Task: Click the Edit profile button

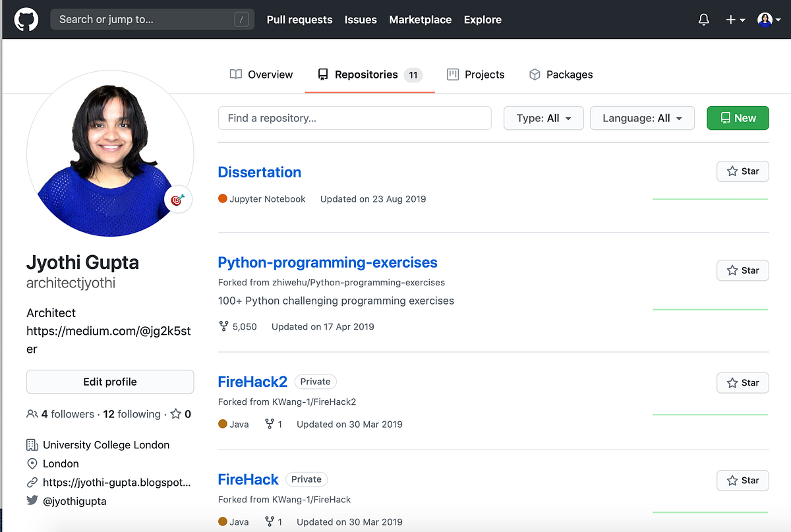Action: pyautogui.click(x=109, y=382)
